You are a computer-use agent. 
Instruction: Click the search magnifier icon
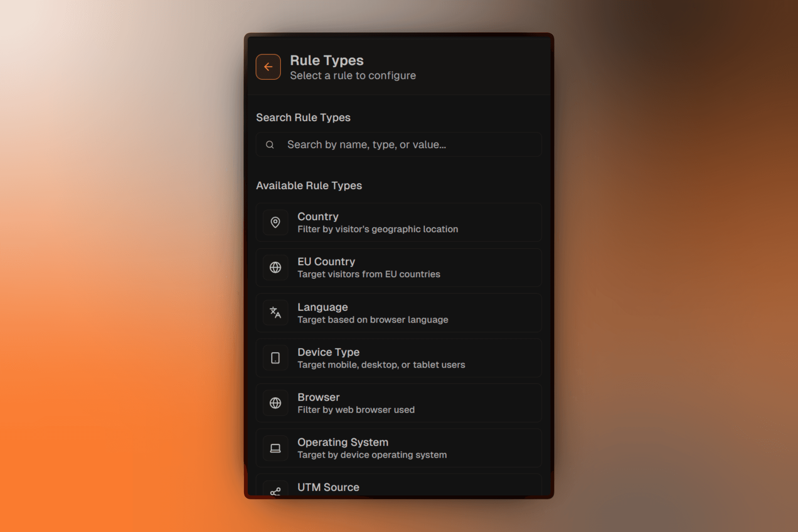(270, 144)
